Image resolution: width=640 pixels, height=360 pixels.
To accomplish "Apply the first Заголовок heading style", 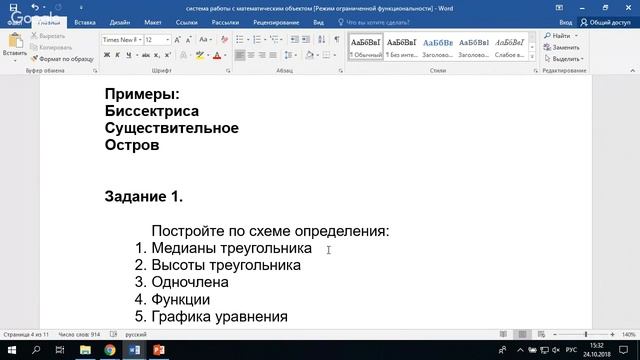I will [438, 47].
